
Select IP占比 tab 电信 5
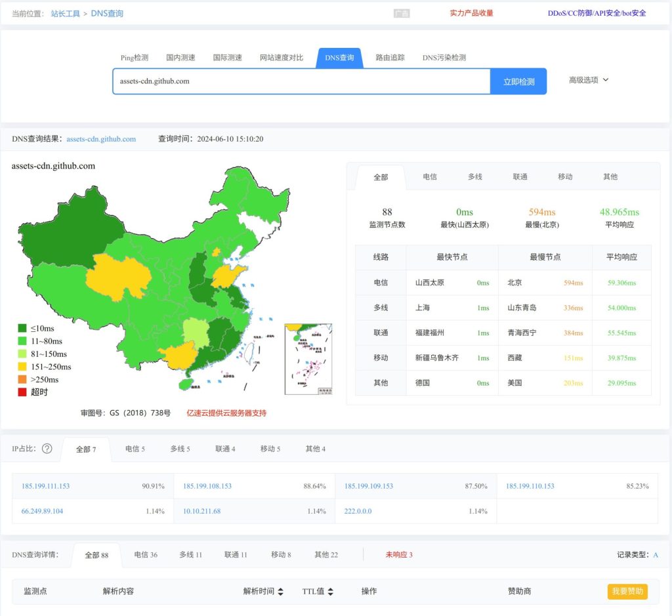coord(135,449)
